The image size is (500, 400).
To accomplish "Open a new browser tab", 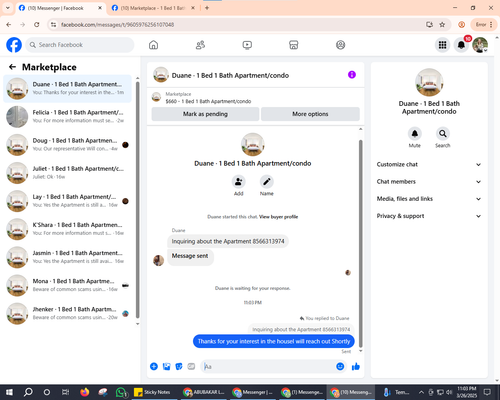I will [207, 8].
